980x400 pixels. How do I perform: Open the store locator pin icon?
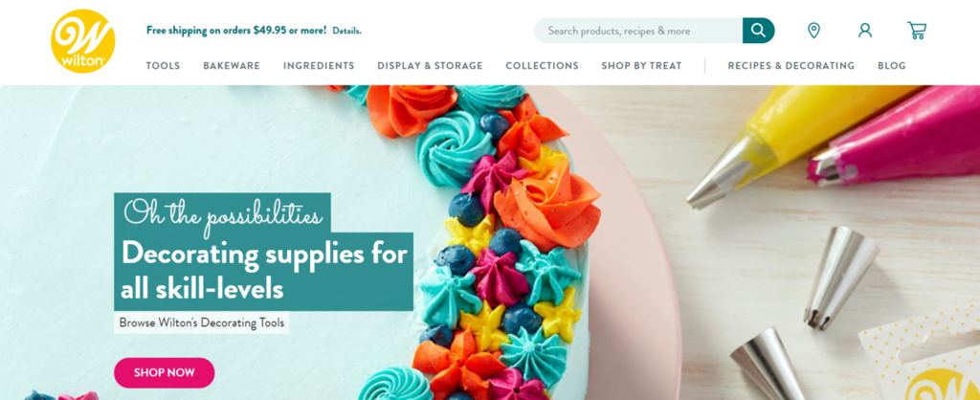[x=813, y=30]
